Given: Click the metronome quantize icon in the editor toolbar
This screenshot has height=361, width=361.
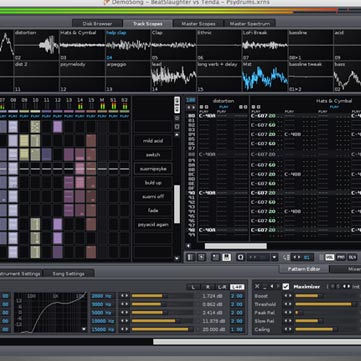Looking at the screenshot, I should coord(241,257).
